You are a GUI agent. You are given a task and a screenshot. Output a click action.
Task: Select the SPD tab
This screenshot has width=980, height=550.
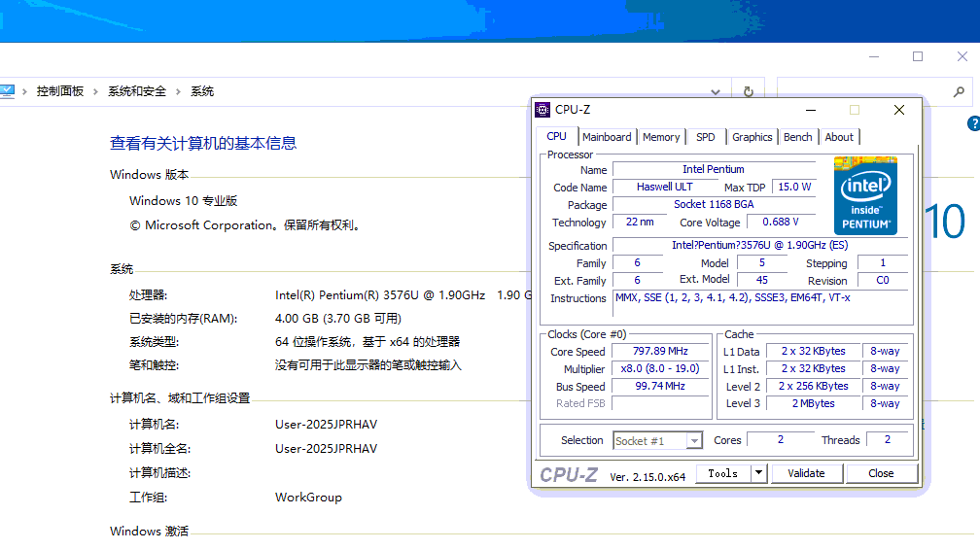point(705,137)
